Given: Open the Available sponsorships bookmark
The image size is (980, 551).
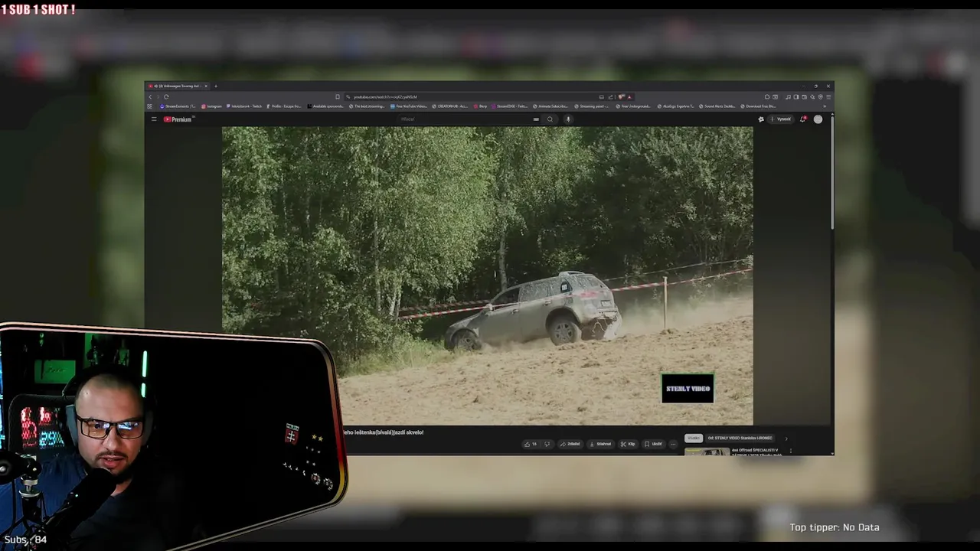Looking at the screenshot, I should [x=326, y=106].
